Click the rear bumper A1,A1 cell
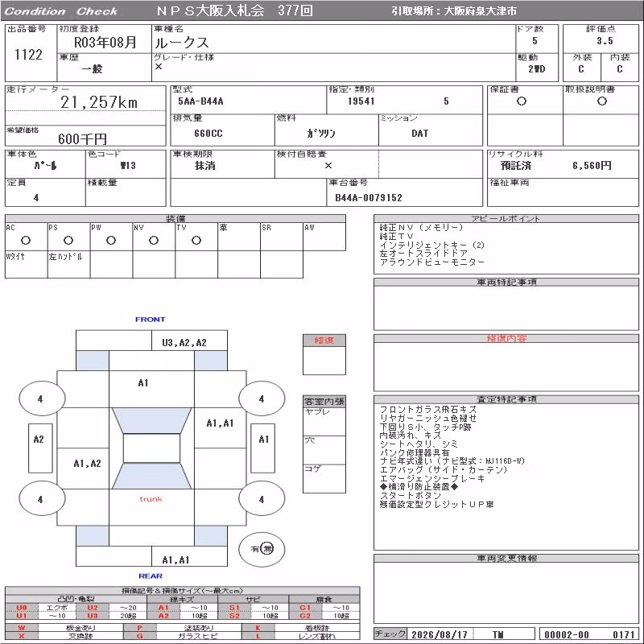Image resolution: width=644 pixels, height=644 pixels. pos(189,556)
